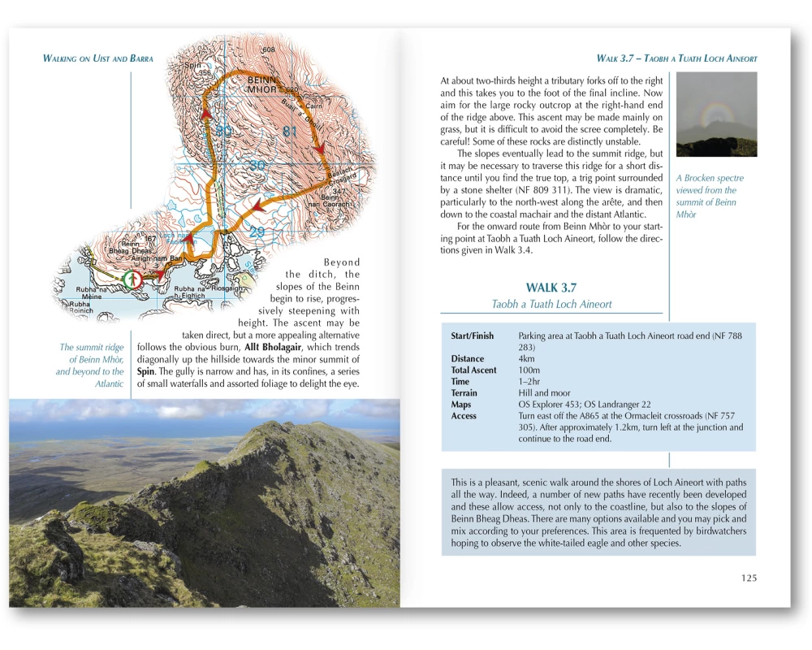
Task: Select the summit ridge caption beside the map
Action: point(90,366)
